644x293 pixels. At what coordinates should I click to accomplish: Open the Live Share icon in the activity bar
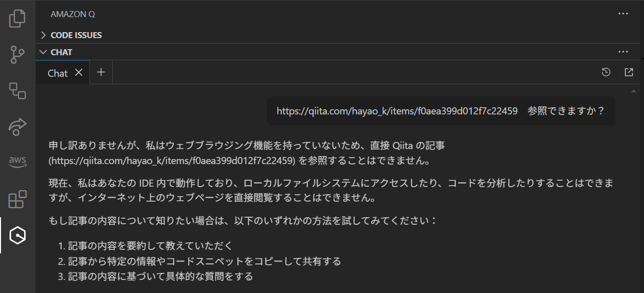coord(18,127)
